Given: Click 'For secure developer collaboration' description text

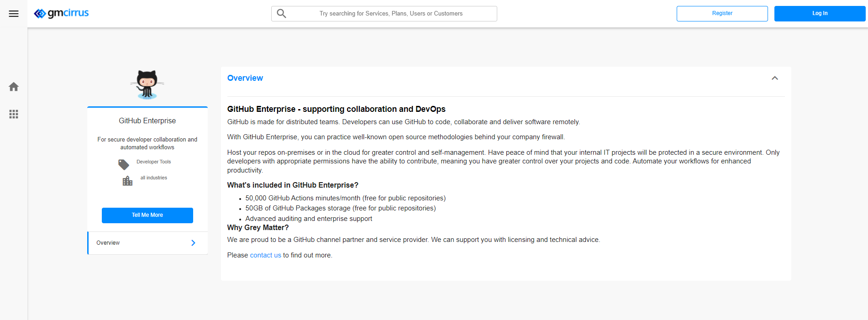Looking at the screenshot, I should tap(147, 143).
